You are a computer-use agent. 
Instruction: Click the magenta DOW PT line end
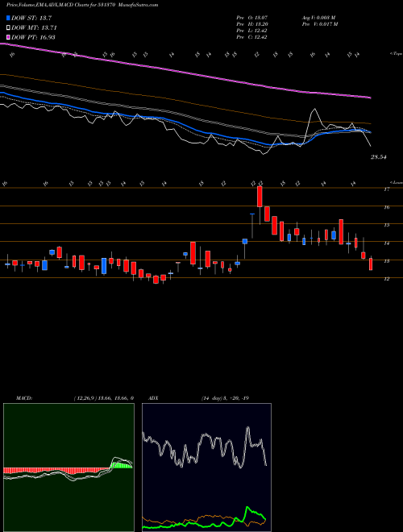tap(370, 98)
